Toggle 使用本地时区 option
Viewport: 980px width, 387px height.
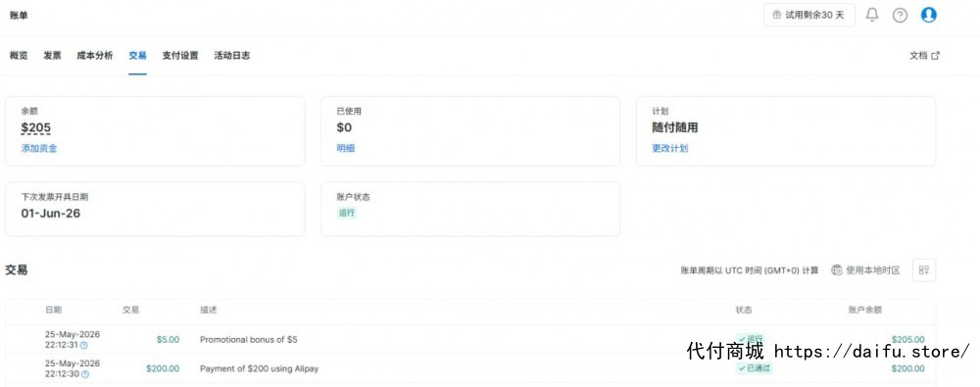coord(865,270)
